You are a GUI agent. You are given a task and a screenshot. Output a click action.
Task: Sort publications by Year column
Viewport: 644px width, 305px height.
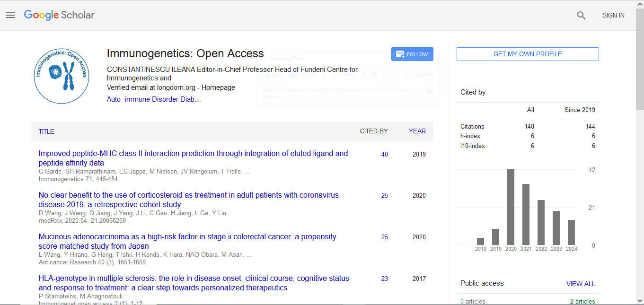point(417,131)
